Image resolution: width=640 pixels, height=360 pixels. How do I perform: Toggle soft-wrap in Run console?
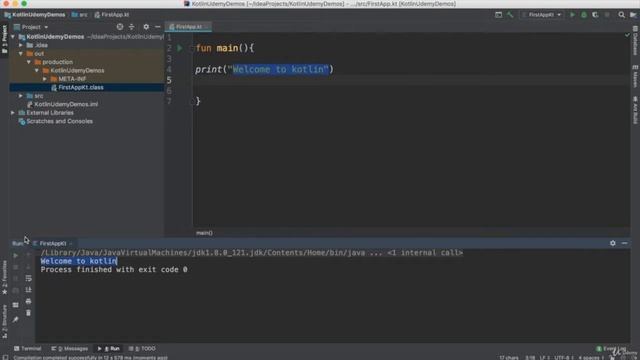[x=28, y=278]
